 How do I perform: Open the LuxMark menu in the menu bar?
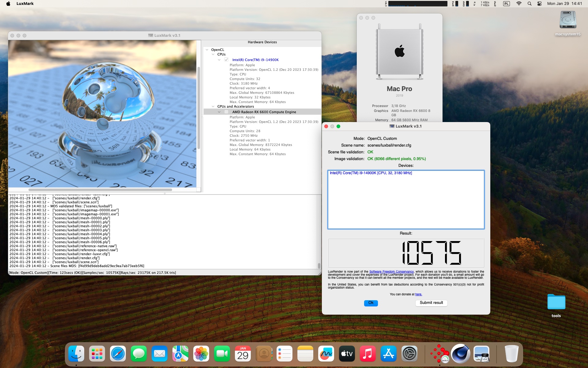(25, 4)
